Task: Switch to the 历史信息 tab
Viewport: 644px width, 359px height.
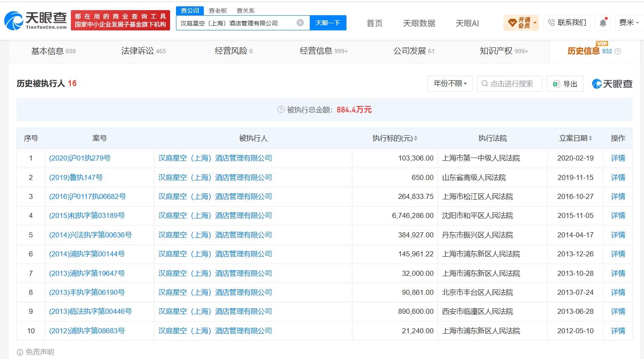Action: point(590,51)
